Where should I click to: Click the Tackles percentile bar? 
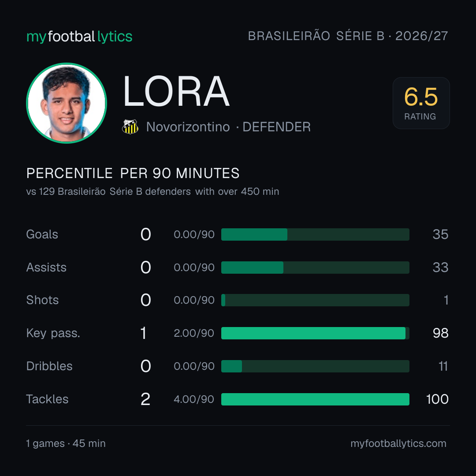tap(315, 399)
